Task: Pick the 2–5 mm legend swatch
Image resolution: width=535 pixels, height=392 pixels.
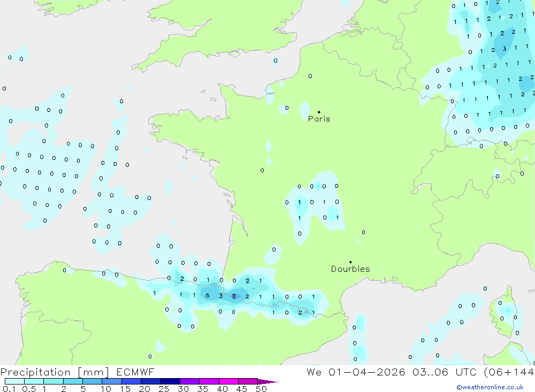Action: click(x=73, y=381)
